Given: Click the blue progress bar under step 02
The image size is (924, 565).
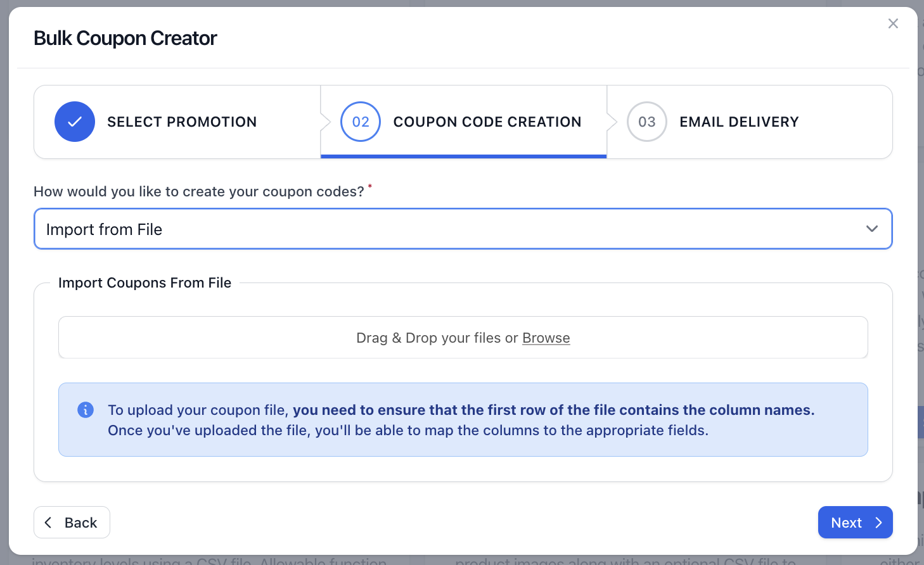Looking at the screenshot, I should [463, 155].
